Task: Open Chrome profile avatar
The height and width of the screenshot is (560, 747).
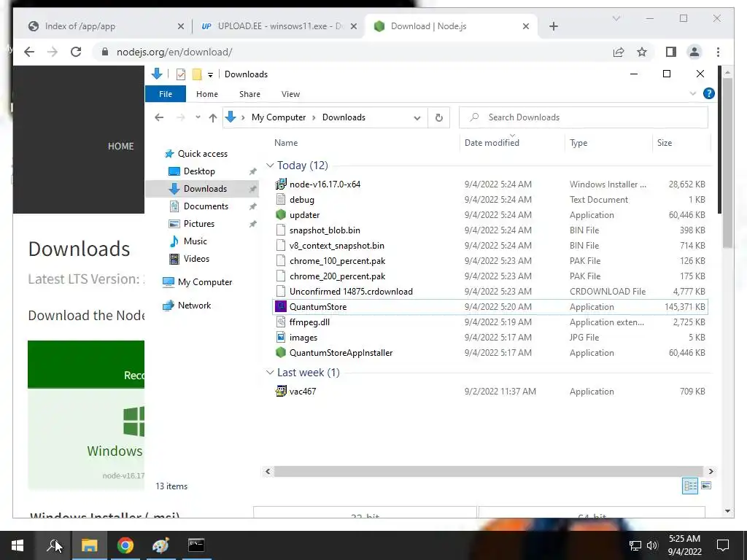Action: 694,52
